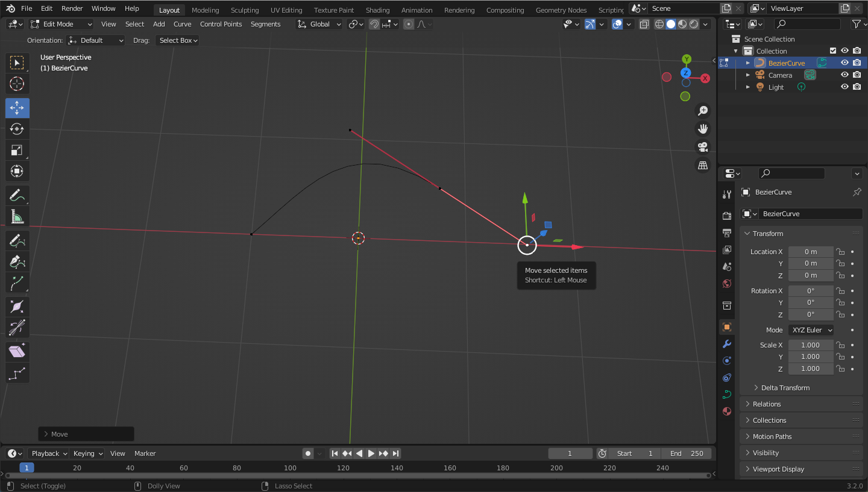Open the Segments menu
The width and height of the screenshot is (868, 492).
point(265,24)
